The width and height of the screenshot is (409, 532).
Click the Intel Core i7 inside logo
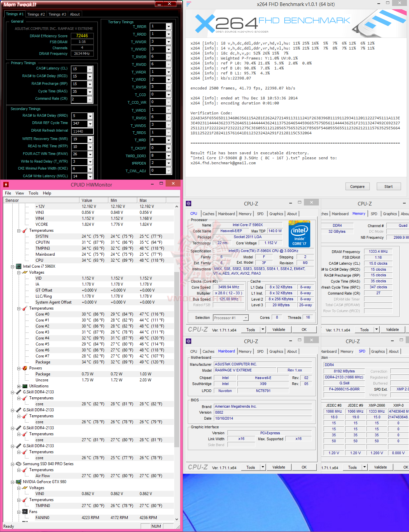299,234
